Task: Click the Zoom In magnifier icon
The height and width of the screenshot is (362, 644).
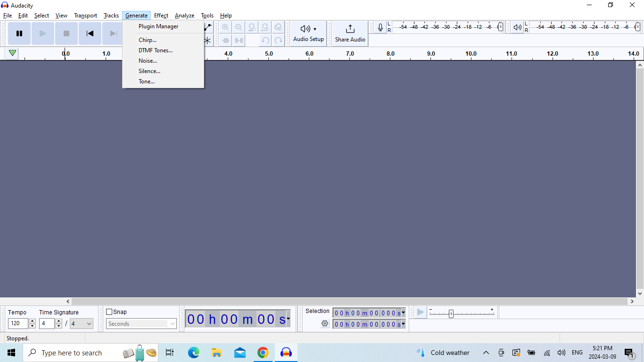Action: coord(226,27)
